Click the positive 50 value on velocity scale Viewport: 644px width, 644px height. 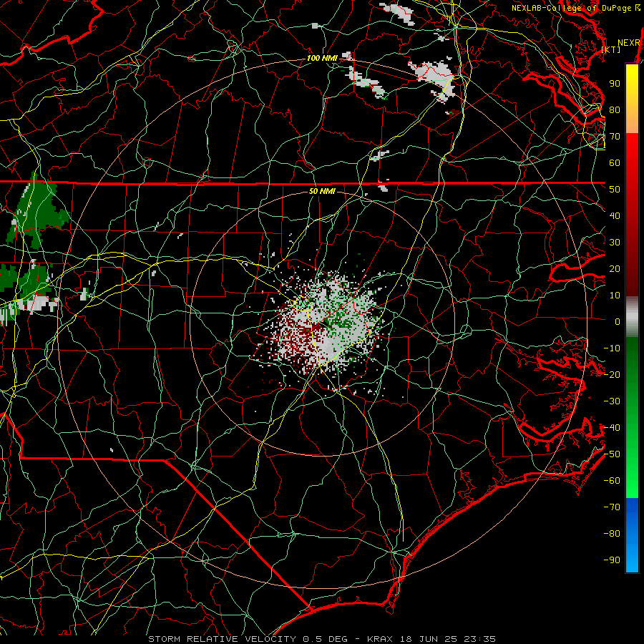[615, 190]
